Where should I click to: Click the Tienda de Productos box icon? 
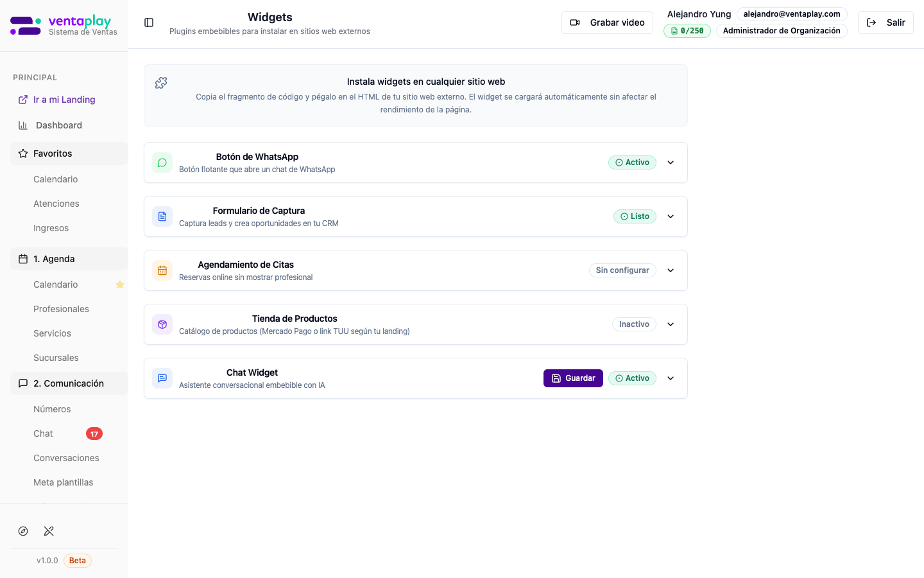pyautogui.click(x=162, y=324)
